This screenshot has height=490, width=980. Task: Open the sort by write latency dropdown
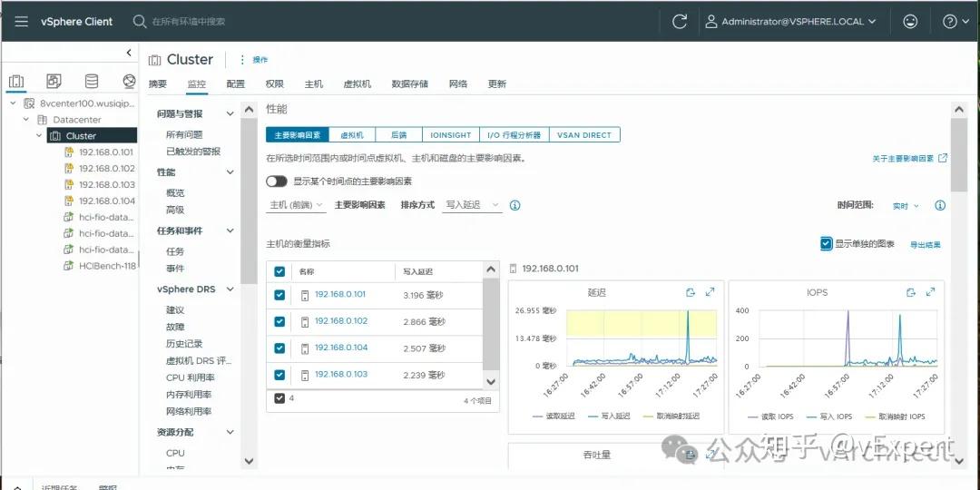[x=472, y=205]
